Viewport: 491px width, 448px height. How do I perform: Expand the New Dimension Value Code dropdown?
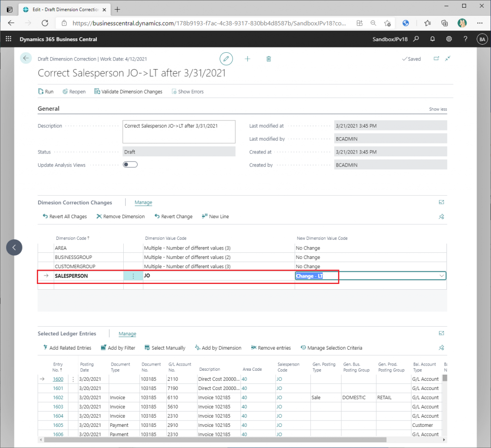(x=441, y=276)
